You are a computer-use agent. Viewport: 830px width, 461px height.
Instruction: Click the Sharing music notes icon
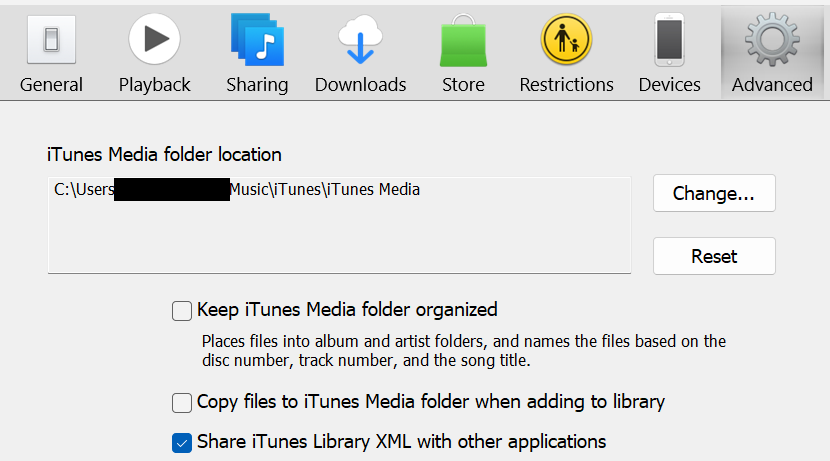pyautogui.click(x=257, y=40)
